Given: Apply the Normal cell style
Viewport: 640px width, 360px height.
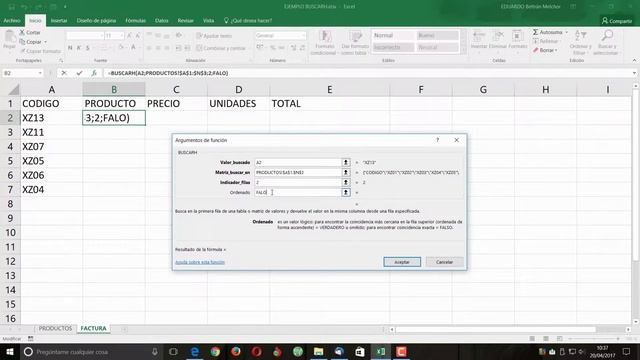Looking at the screenshot, I should tap(393, 36).
